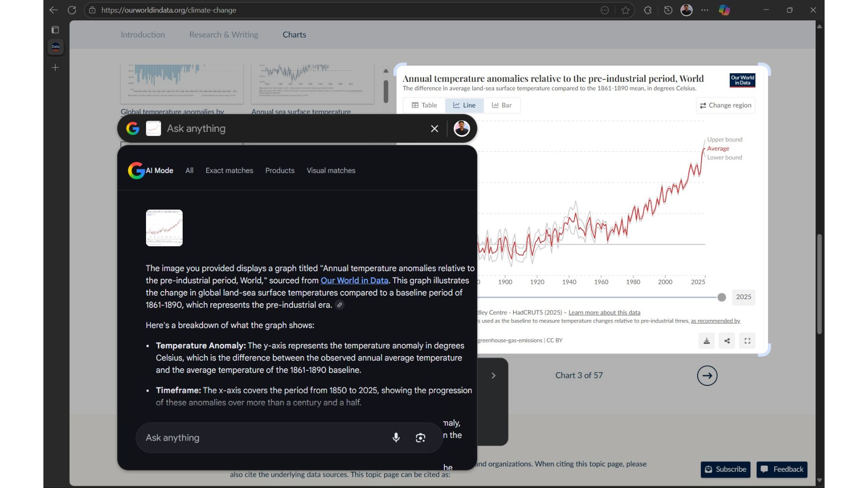
Task: Open the Exact matches tab
Action: (x=229, y=170)
